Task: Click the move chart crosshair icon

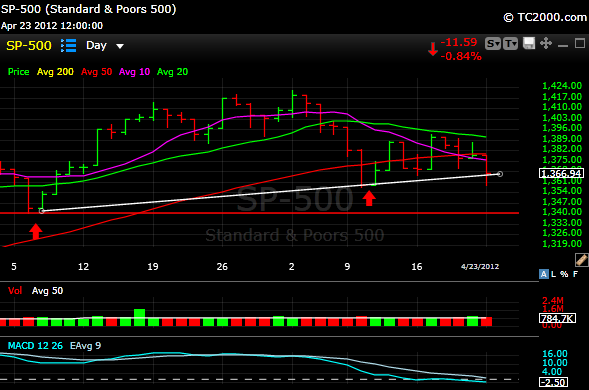Action: [546, 43]
